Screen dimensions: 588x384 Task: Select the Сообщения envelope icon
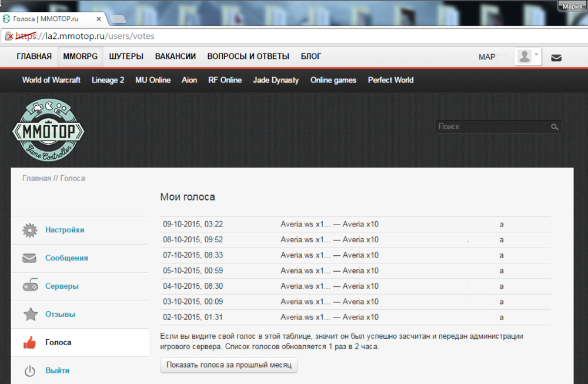tap(29, 258)
